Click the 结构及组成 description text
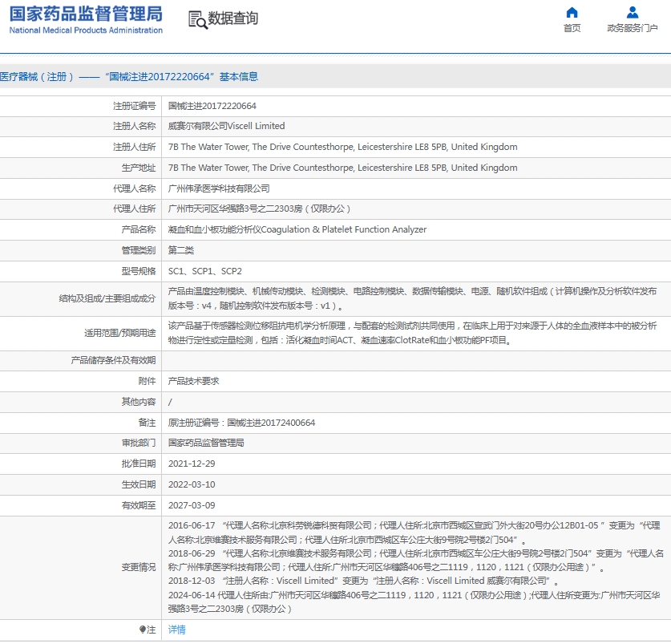The width and height of the screenshot is (671, 644). pyautogui.click(x=412, y=299)
